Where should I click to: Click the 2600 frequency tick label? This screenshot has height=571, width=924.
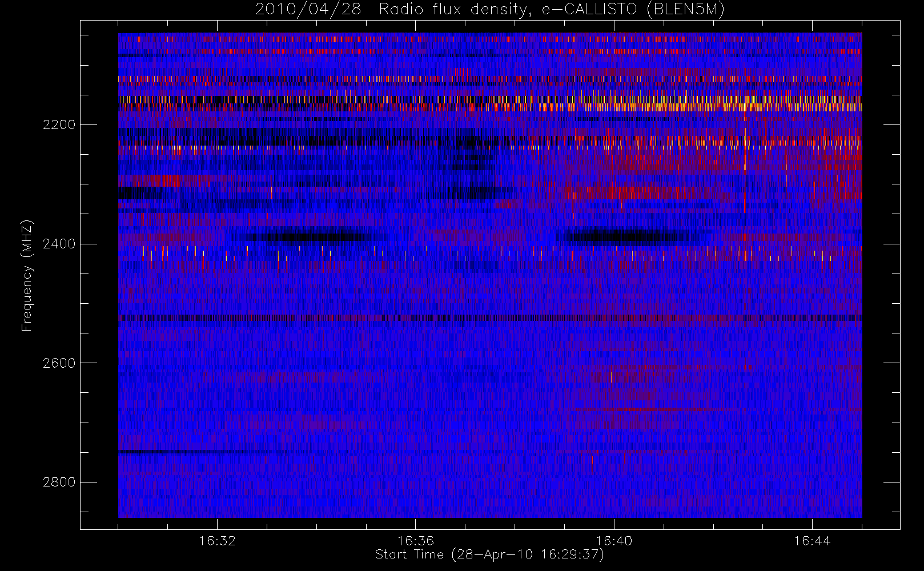pyautogui.click(x=59, y=363)
